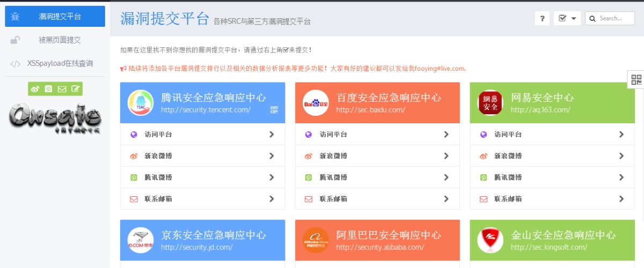Click the Alibaba Group round logo

tap(316, 240)
